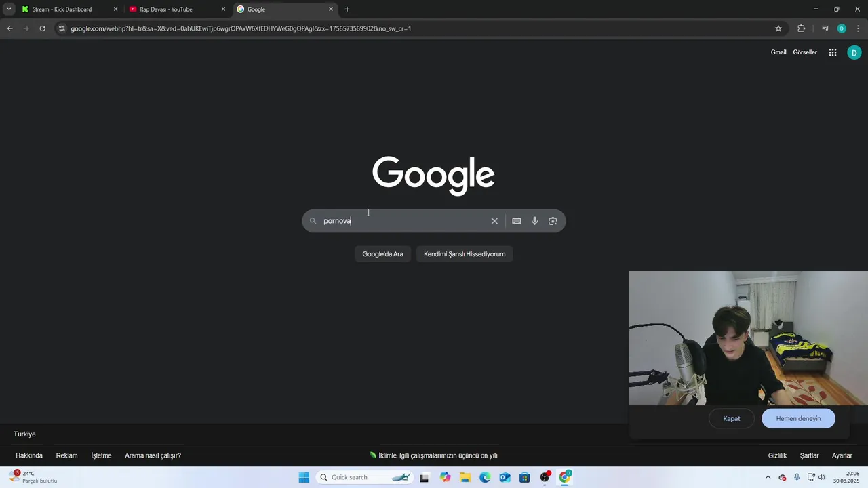Click the Google'da Ara button

(x=382, y=254)
